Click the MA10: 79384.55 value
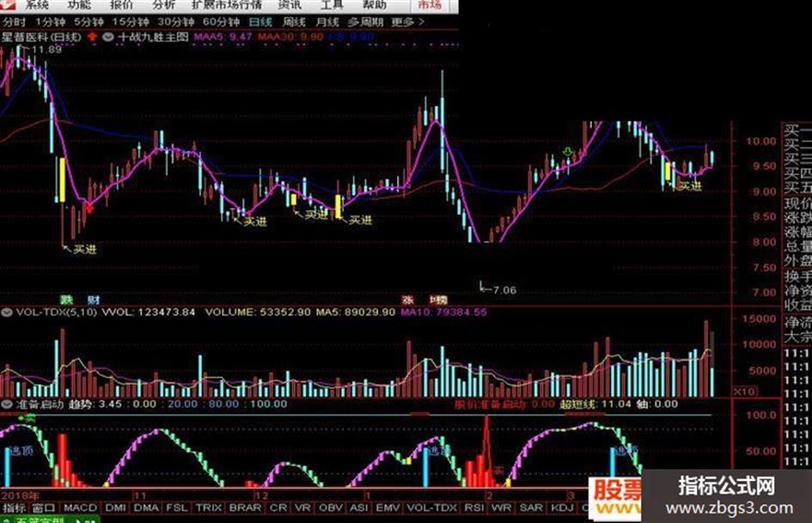Viewport: 812px width, 523px height. tap(443, 313)
